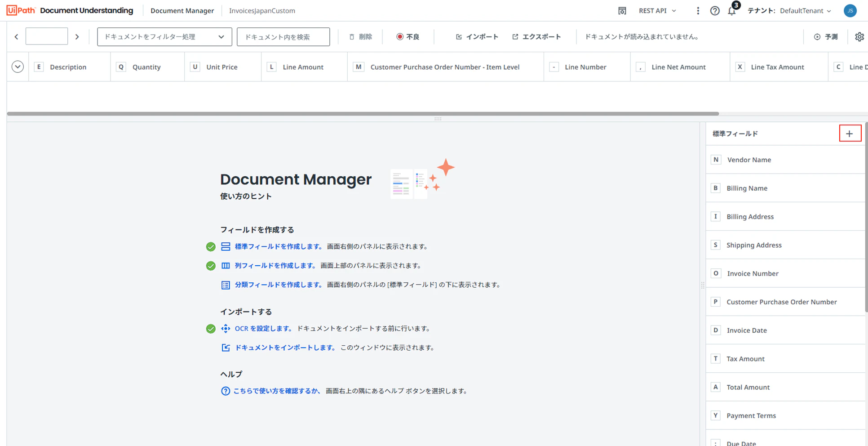The image size is (868, 446).
Task: Open the notifications bell
Action: (732, 11)
